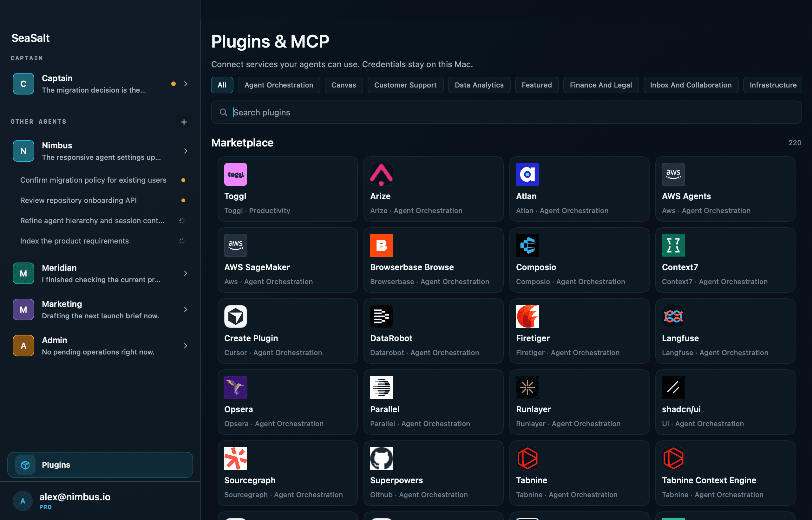This screenshot has height=520, width=812.
Task: Add a new agent with plus button
Action: click(184, 122)
